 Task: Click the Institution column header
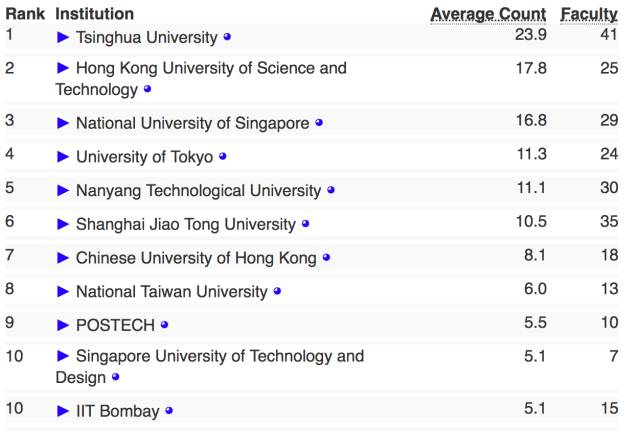pyautogui.click(x=94, y=14)
